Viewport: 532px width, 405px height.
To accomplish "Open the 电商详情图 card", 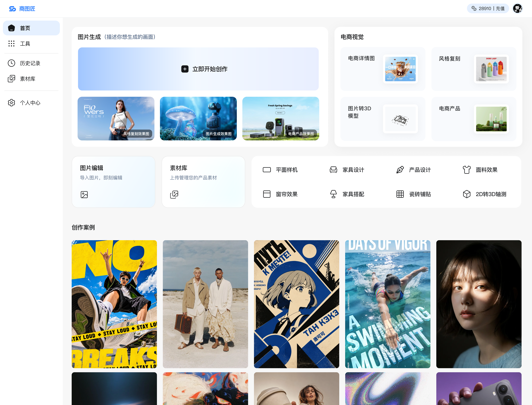I will 383,69.
